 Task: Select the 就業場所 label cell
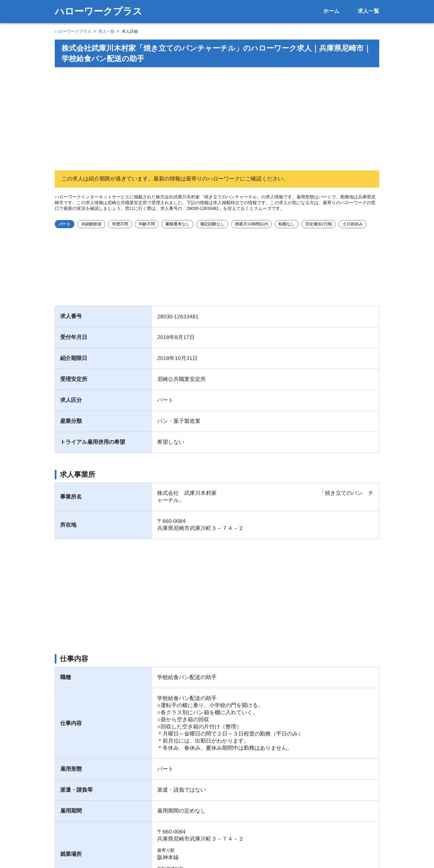click(103, 845)
